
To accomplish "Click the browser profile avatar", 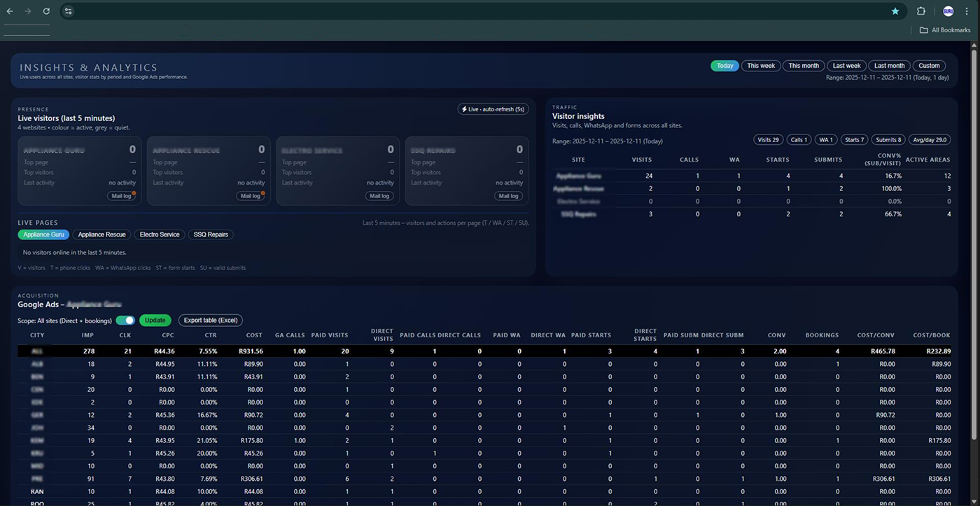I will pyautogui.click(x=947, y=11).
